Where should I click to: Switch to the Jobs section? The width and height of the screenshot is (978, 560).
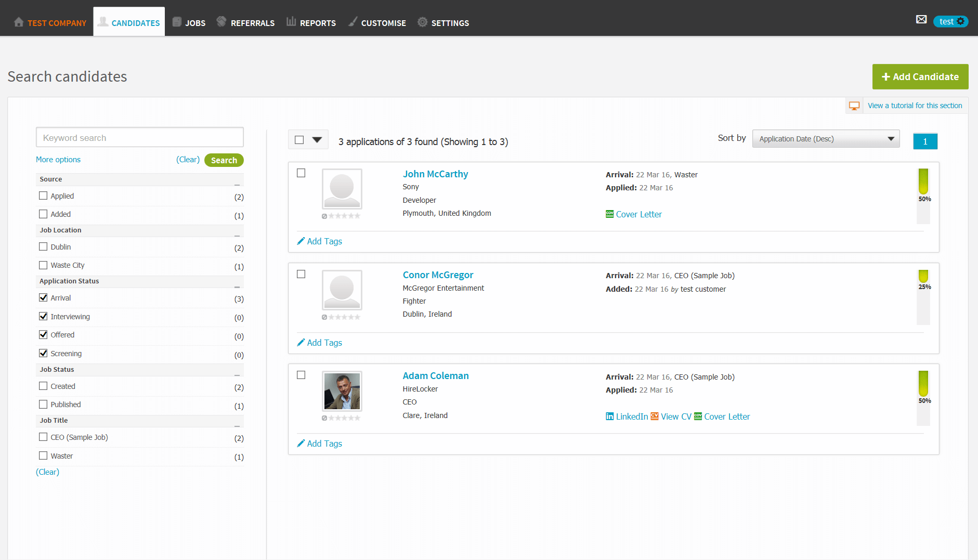189,22
